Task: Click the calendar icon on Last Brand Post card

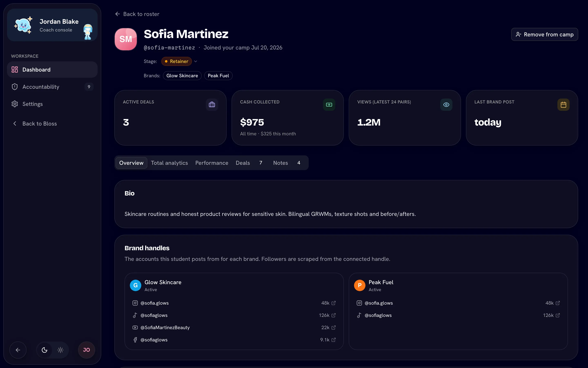Action: [x=563, y=105]
